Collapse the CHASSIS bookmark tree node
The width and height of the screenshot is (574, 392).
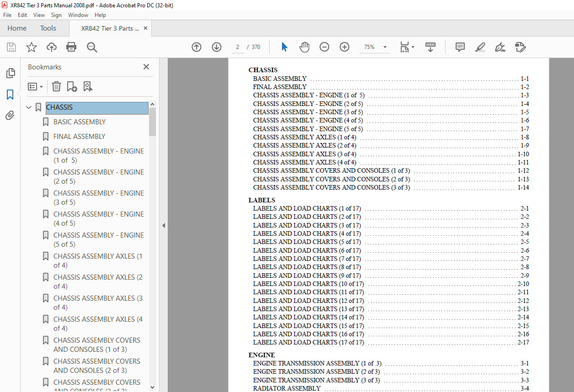point(29,107)
